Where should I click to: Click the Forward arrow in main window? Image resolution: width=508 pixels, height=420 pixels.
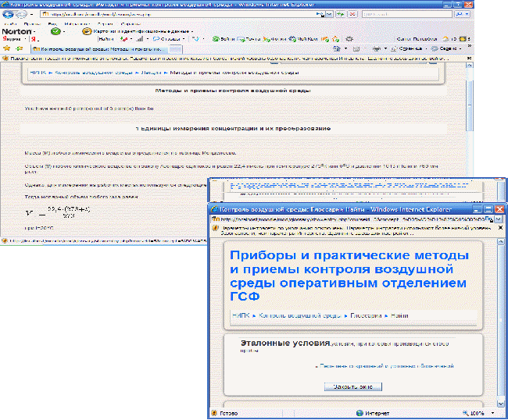tap(21, 15)
